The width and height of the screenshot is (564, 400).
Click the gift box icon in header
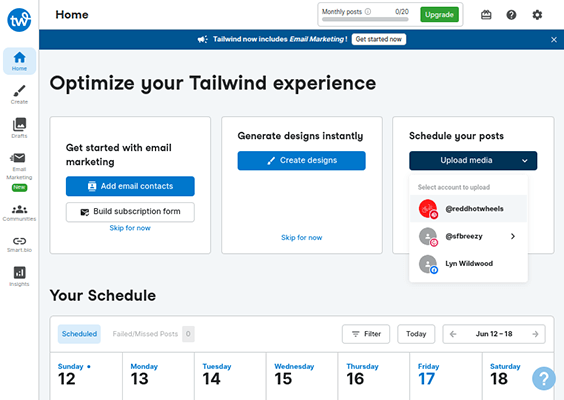[486, 15]
